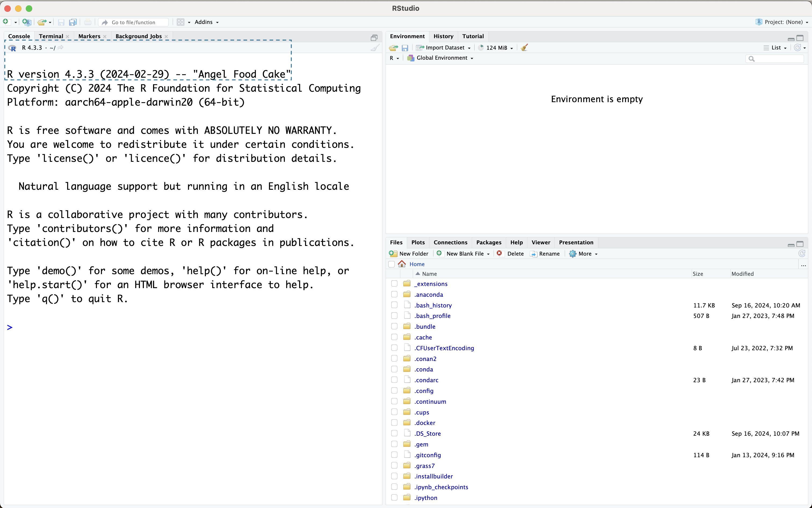The height and width of the screenshot is (508, 812).
Task: Refresh the Environment pane
Action: (x=798, y=47)
